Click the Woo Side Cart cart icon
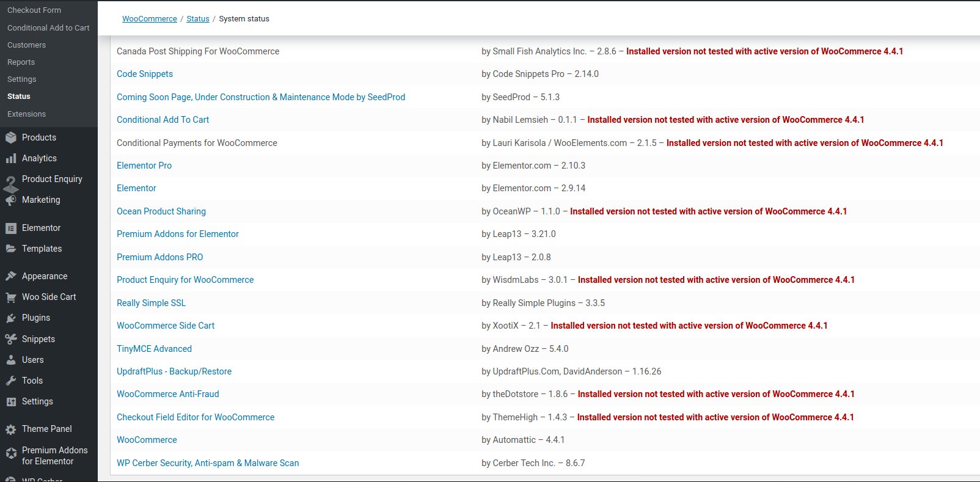 point(11,298)
